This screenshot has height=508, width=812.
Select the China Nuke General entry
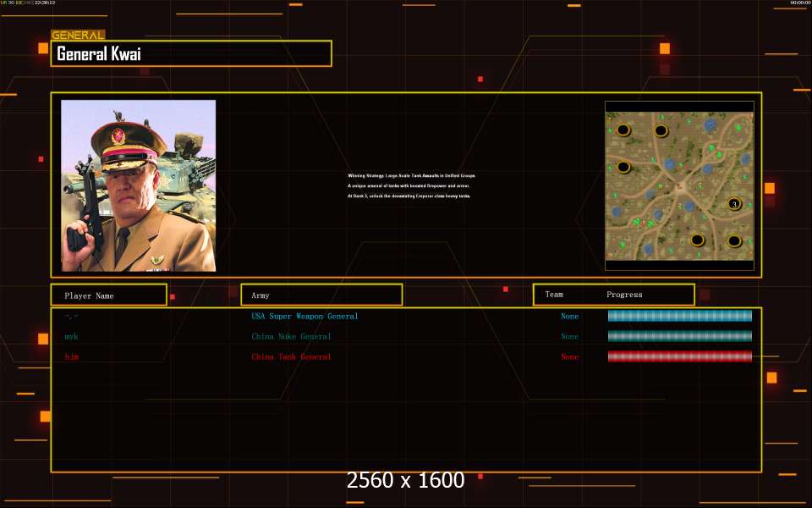291,336
